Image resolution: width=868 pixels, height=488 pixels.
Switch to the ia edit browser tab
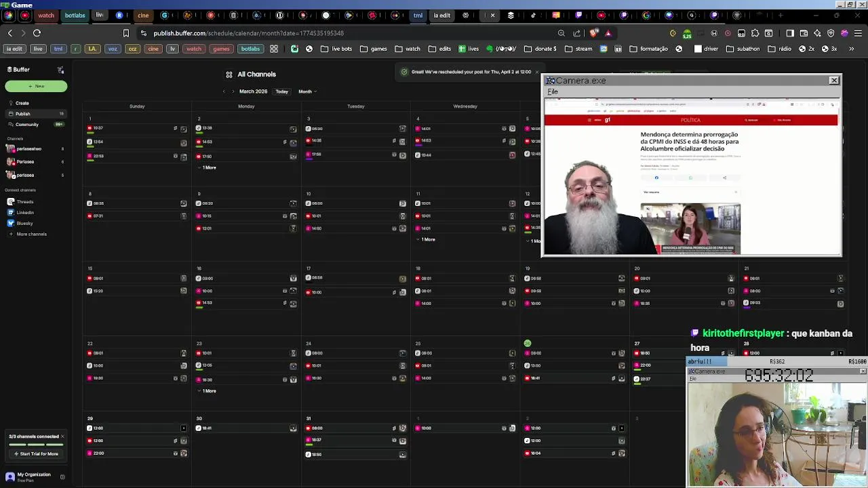441,15
